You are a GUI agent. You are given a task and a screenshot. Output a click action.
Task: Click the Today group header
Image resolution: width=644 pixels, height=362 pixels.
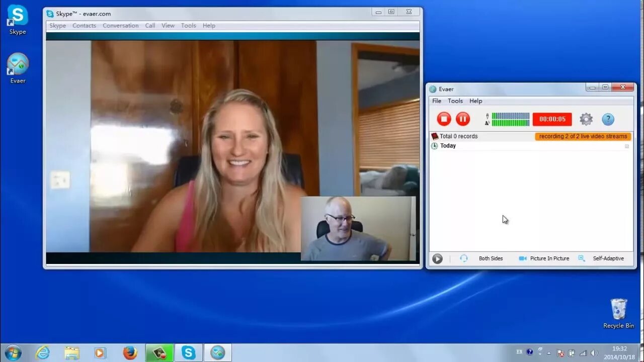click(531, 146)
